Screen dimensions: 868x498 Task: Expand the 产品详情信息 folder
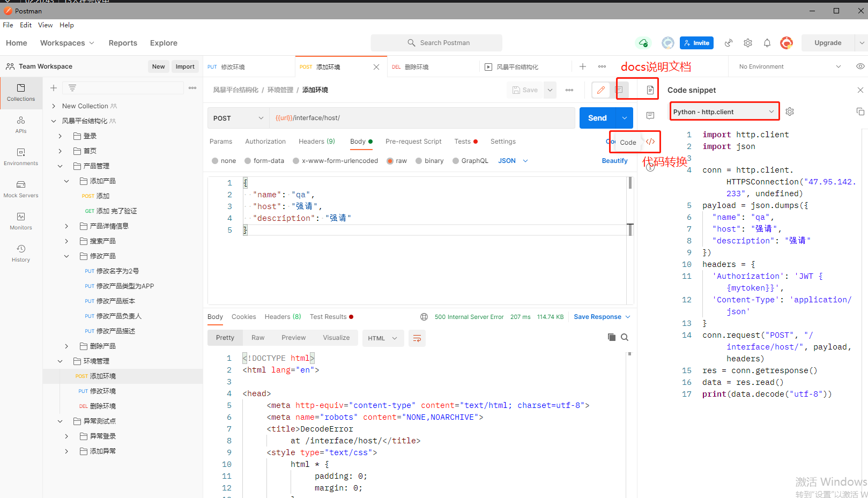(x=66, y=226)
